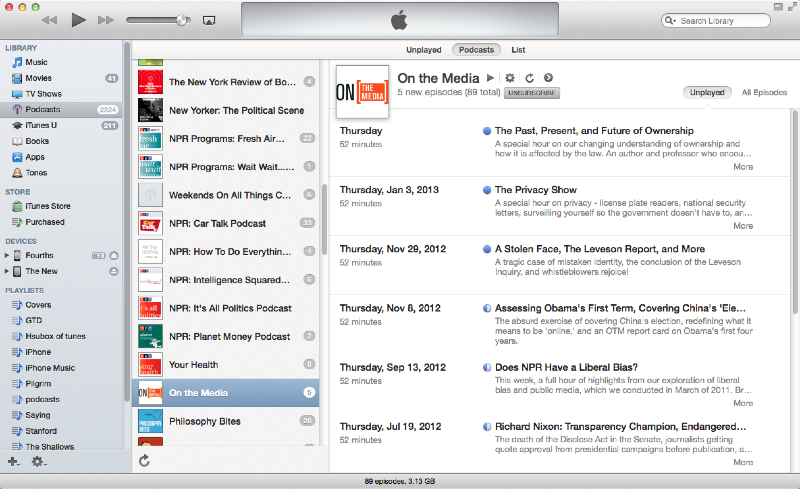Go to the iTunes Store
800x489 pixels.
click(47, 206)
